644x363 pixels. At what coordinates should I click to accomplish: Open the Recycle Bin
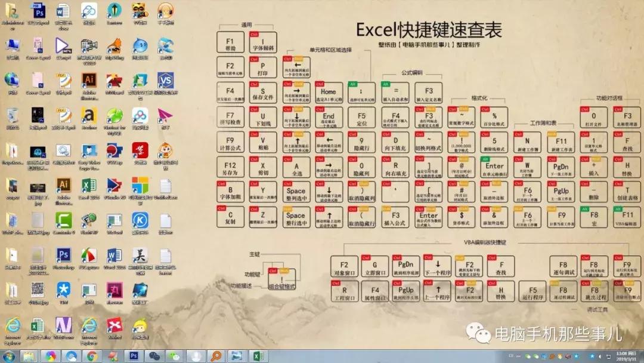click(x=12, y=116)
